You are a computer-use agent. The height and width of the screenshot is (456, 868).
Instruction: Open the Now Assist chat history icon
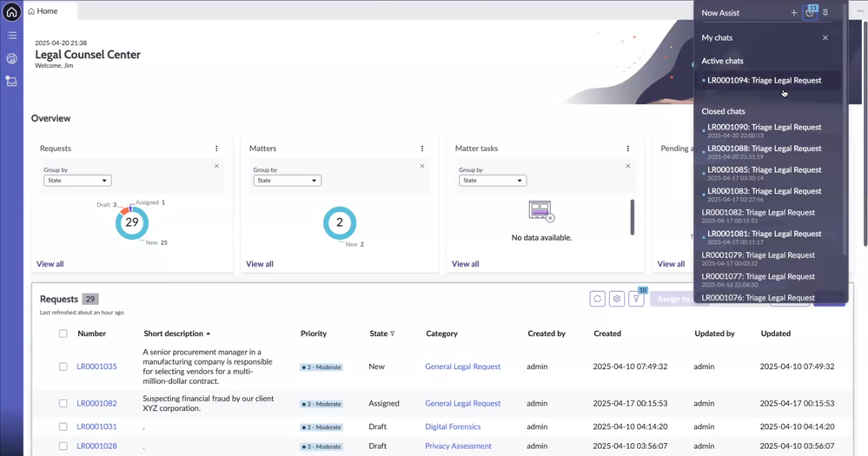pos(810,13)
